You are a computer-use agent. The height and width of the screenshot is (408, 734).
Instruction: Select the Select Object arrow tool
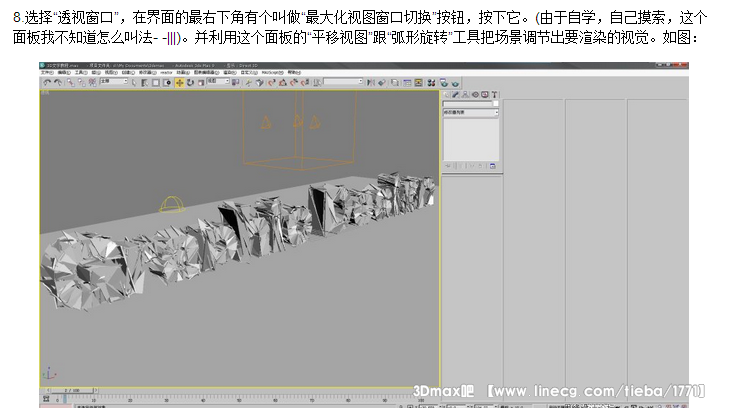(x=134, y=82)
